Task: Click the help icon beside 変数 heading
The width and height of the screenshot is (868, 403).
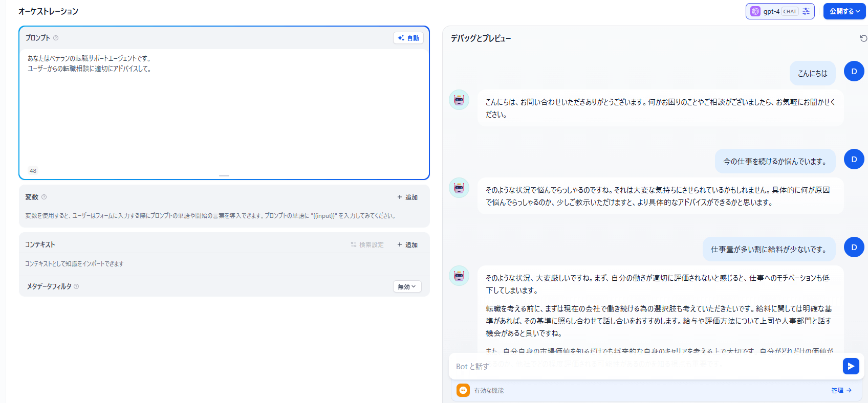Action: click(44, 197)
